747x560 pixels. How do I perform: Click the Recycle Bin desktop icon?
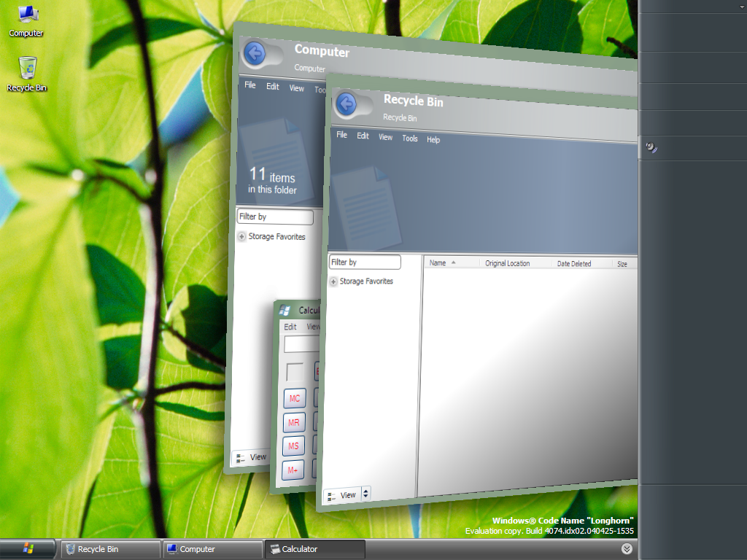coord(27,74)
